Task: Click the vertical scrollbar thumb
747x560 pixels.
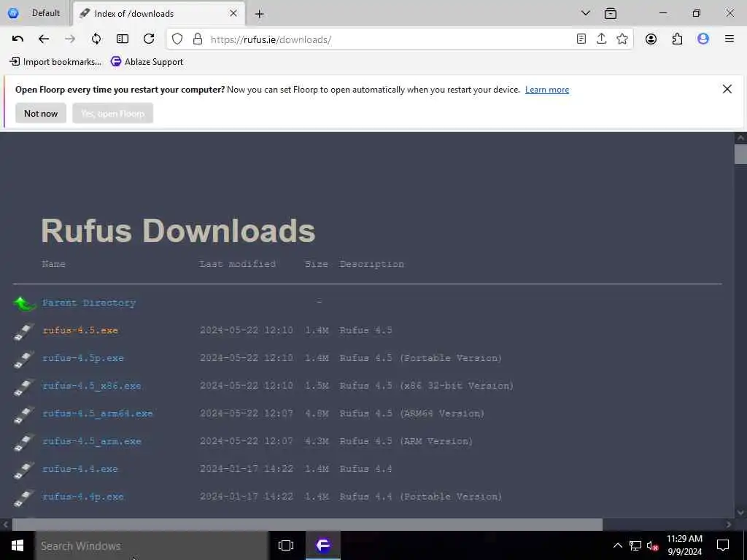Action: coord(740,154)
